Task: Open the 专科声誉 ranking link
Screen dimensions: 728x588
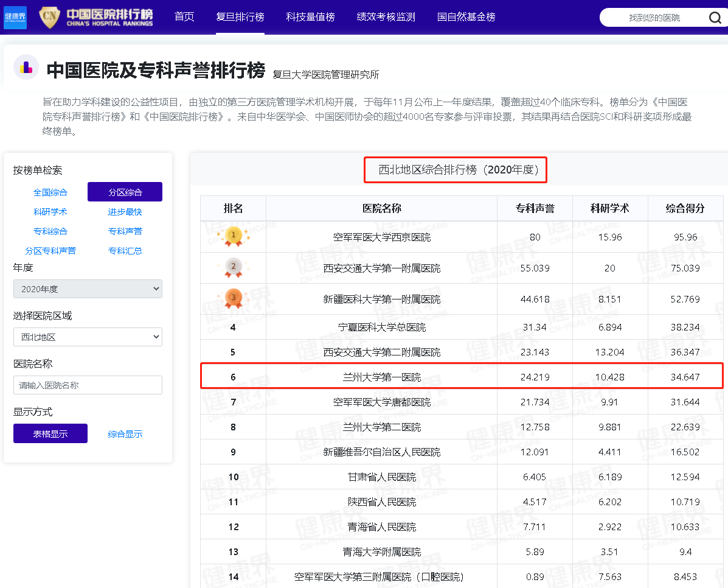Action: pos(125,231)
